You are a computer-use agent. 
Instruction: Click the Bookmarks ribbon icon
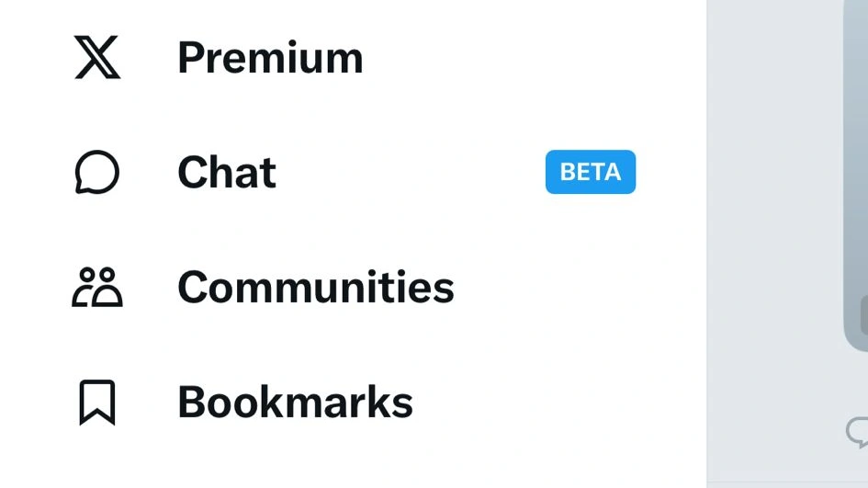coord(96,403)
